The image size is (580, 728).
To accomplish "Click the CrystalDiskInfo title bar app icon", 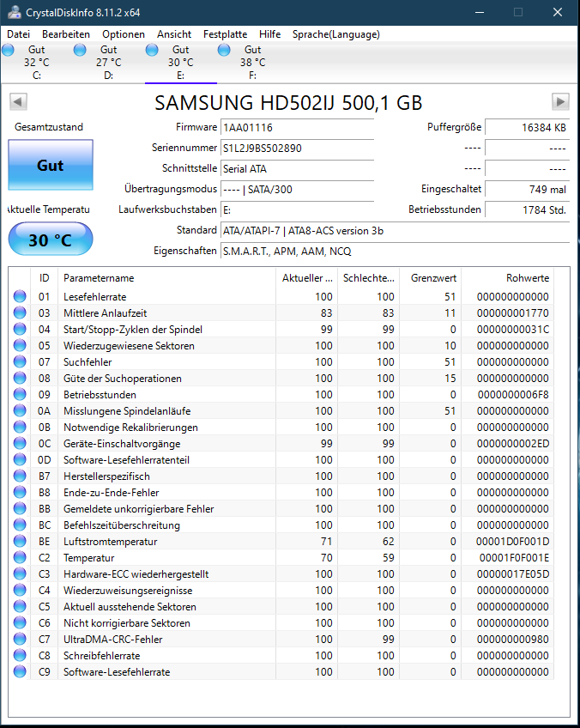I will [x=15, y=12].
